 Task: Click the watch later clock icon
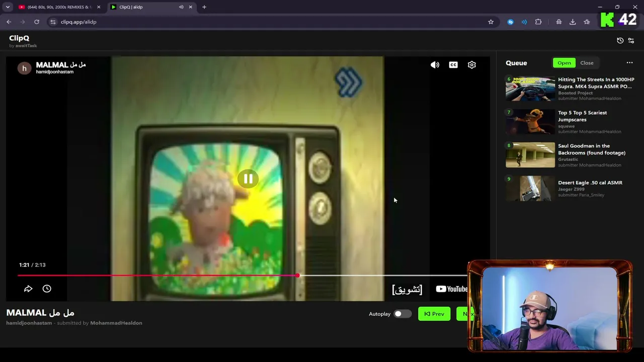[x=47, y=289]
